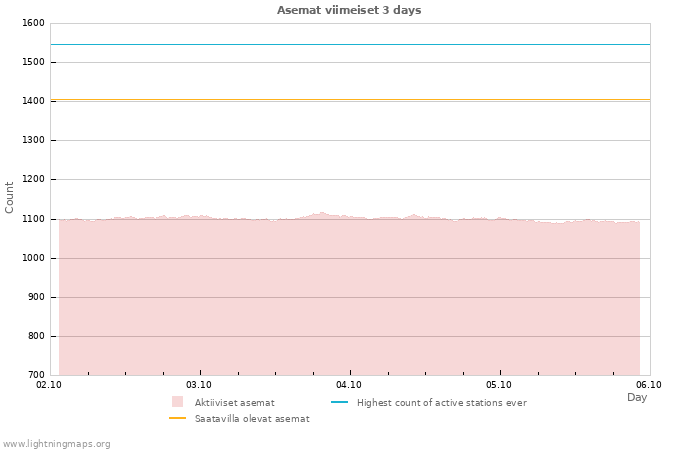Select the 05.10 date on the x-axis
The width and height of the screenshot is (700, 450).
pyautogui.click(x=499, y=384)
